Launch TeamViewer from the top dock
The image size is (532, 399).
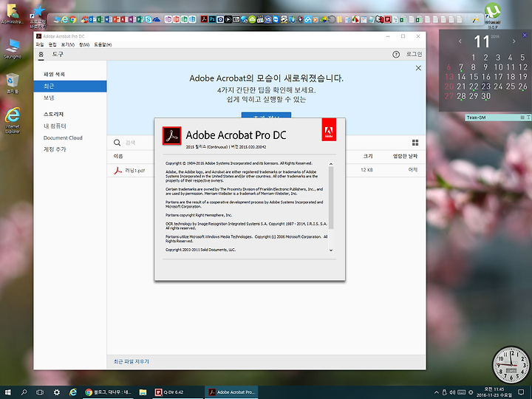276,20
